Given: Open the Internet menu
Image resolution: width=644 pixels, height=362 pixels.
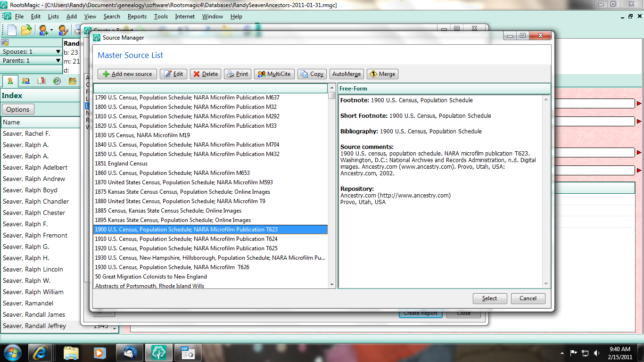Looking at the screenshot, I should pos(185,16).
